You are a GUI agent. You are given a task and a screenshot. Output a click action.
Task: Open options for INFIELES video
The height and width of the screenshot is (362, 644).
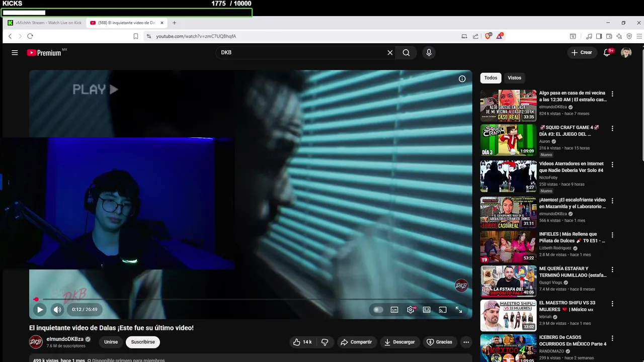(612, 235)
